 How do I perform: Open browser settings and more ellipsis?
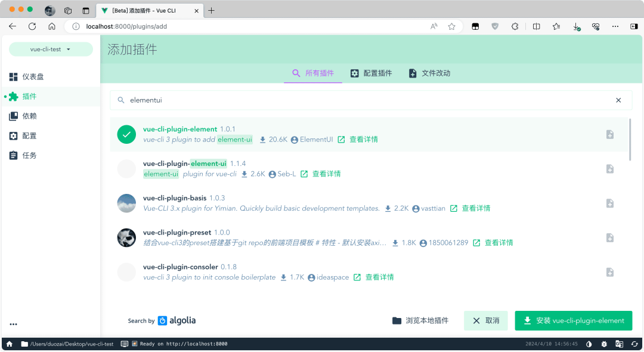point(615,26)
